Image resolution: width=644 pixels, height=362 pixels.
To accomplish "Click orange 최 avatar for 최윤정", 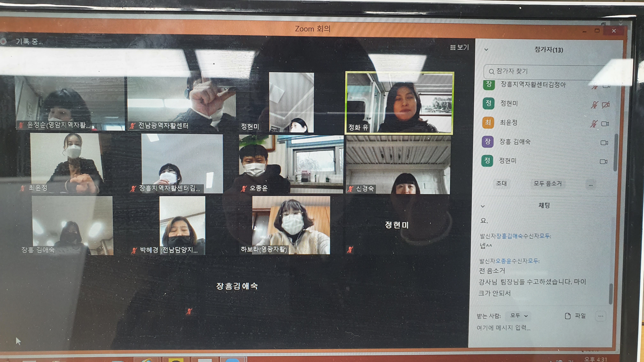I will tap(488, 122).
